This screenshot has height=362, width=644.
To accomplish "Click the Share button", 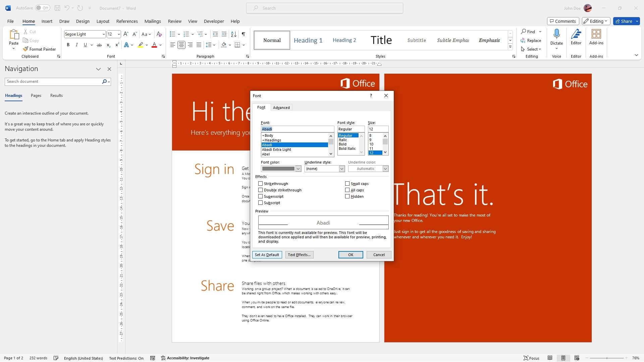I will tap(624, 21).
